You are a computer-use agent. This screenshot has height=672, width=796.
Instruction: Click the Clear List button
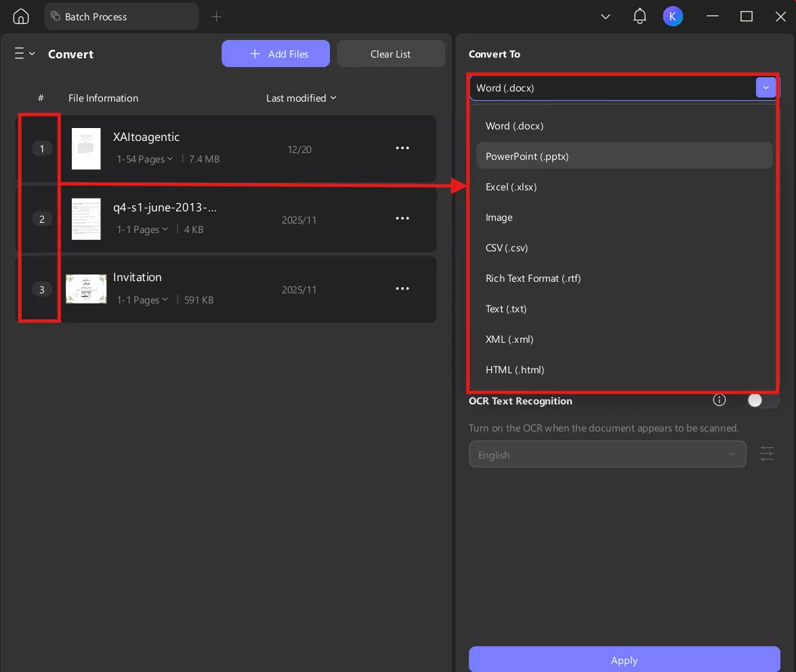pyautogui.click(x=391, y=54)
